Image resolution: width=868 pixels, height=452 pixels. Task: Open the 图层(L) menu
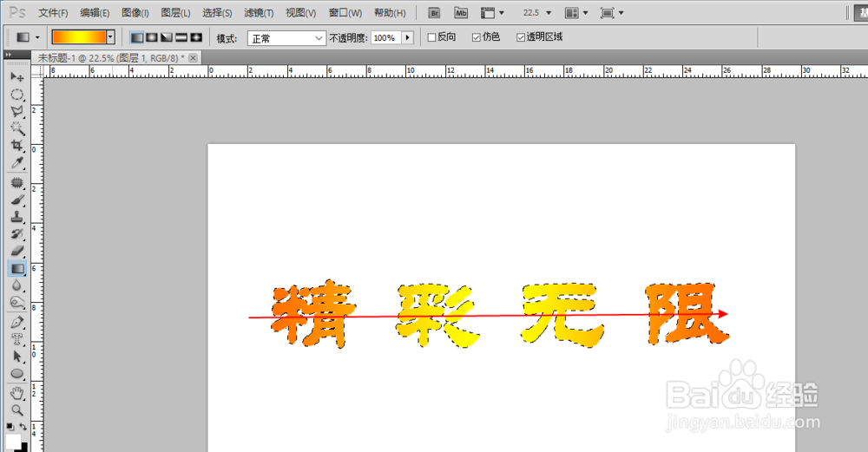(175, 13)
